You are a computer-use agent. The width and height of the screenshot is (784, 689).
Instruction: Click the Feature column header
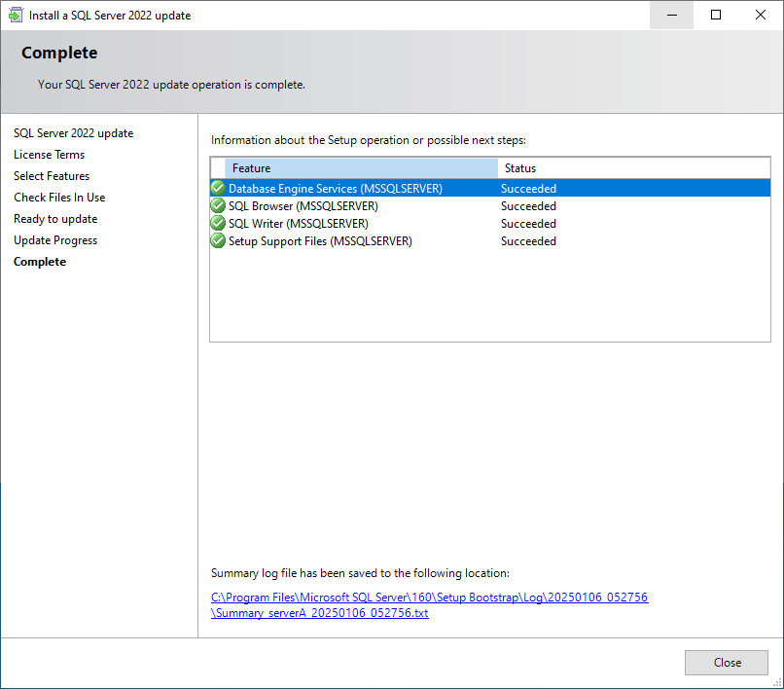click(x=361, y=168)
